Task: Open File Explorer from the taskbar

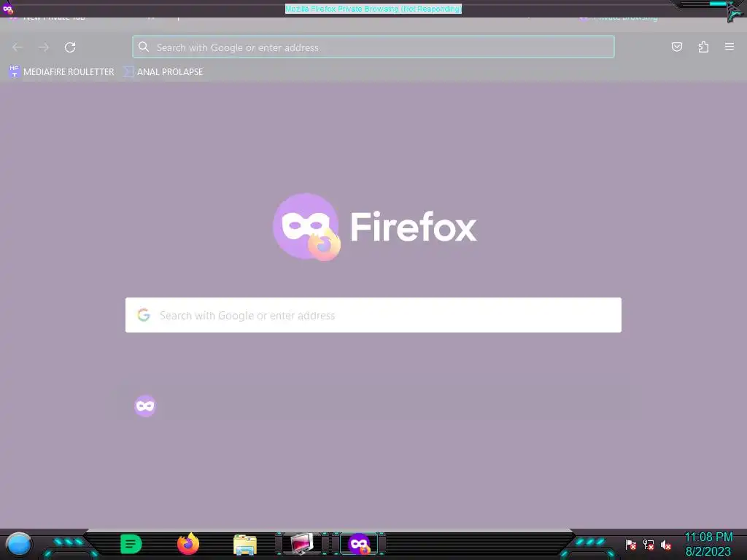Action: coord(245,545)
